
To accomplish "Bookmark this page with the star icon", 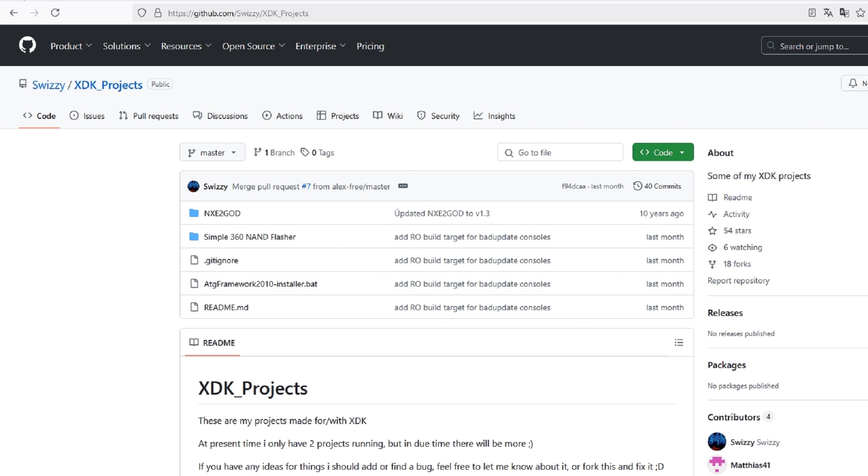I will [x=860, y=13].
